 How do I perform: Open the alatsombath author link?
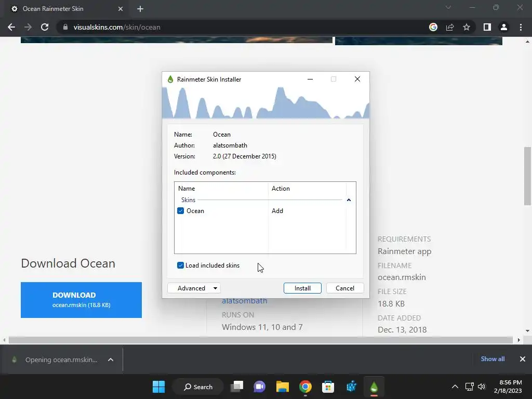(244, 301)
